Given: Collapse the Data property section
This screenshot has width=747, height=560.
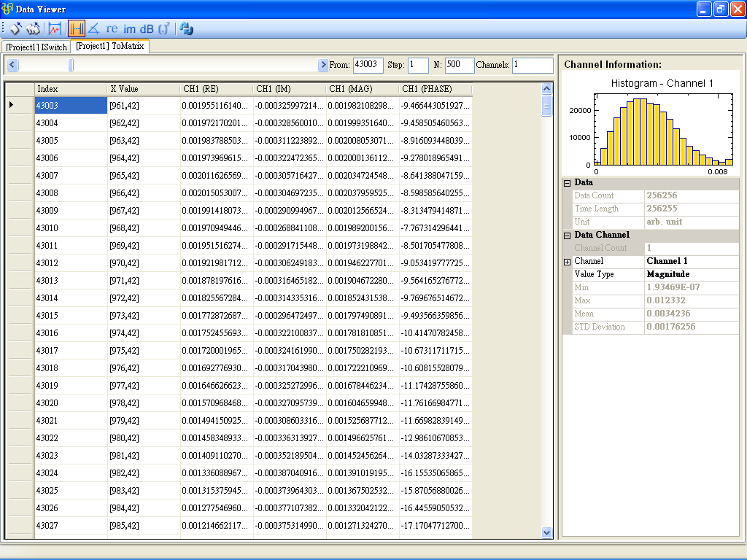Looking at the screenshot, I should [x=568, y=183].
